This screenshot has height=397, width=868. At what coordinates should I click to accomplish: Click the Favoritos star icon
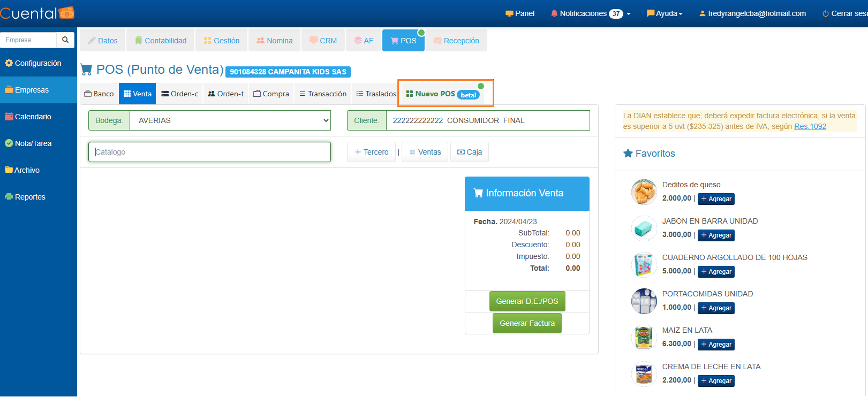628,154
